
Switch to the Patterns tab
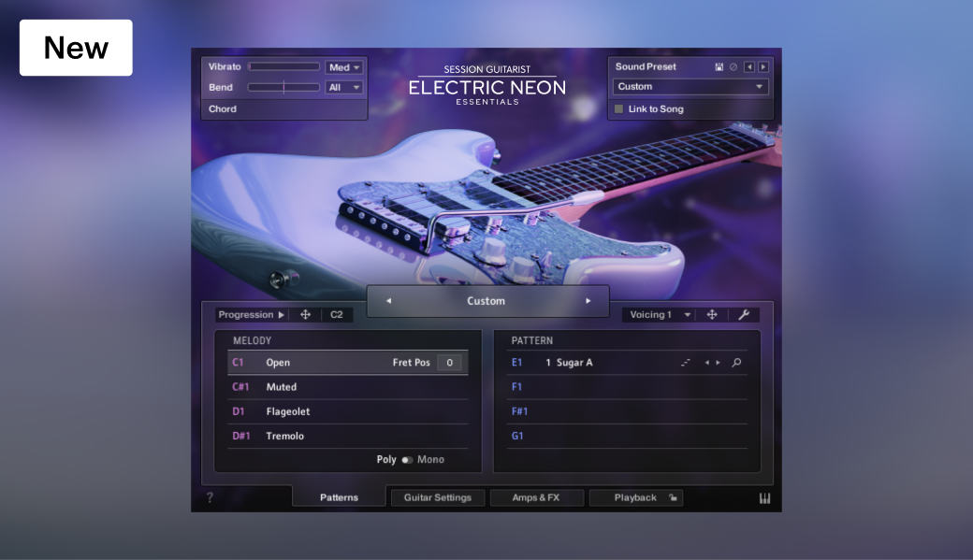coord(339,497)
